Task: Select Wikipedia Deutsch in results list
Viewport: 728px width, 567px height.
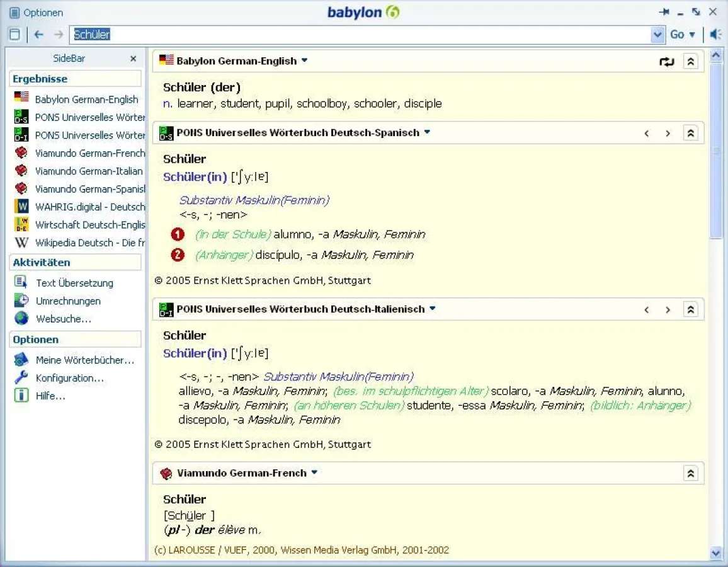Action: (89, 243)
